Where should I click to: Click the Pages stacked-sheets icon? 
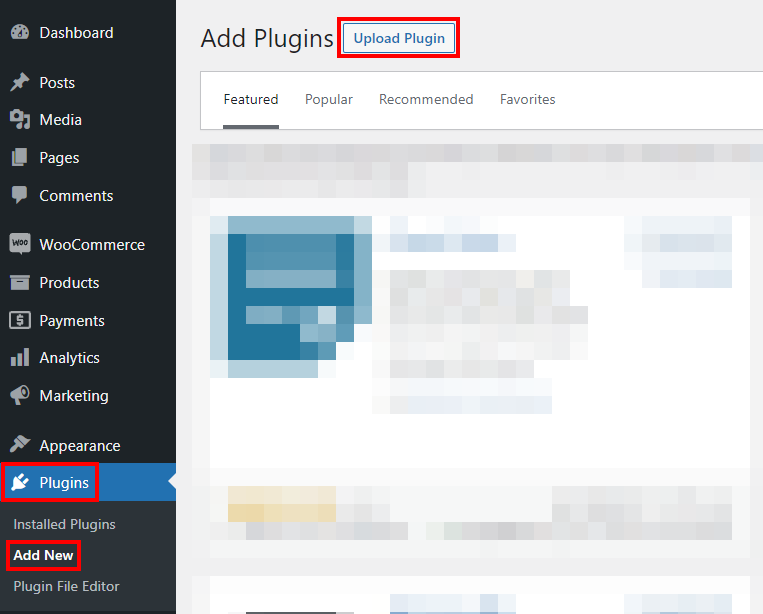tap(19, 157)
